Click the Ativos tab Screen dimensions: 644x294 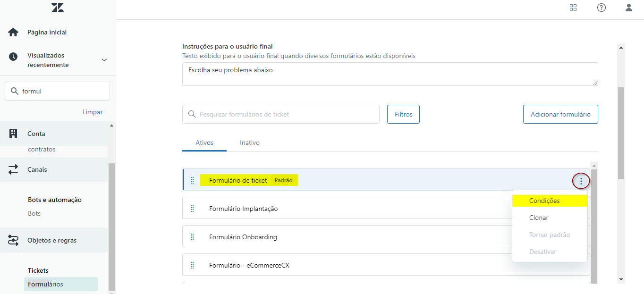(204, 143)
